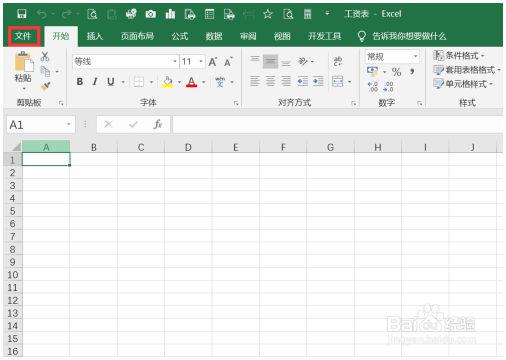Screen dimensions: 506x360
Task: Open the borders dropdown arrow
Action: click(x=151, y=82)
